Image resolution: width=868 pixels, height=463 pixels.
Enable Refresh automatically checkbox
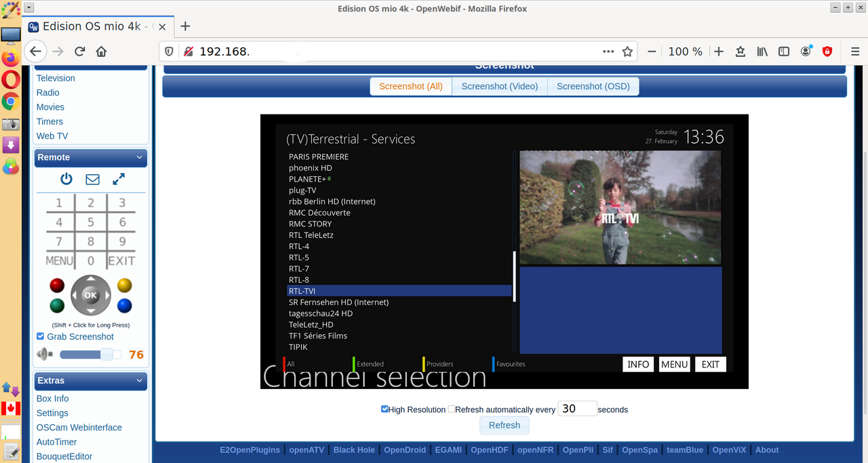452,409
